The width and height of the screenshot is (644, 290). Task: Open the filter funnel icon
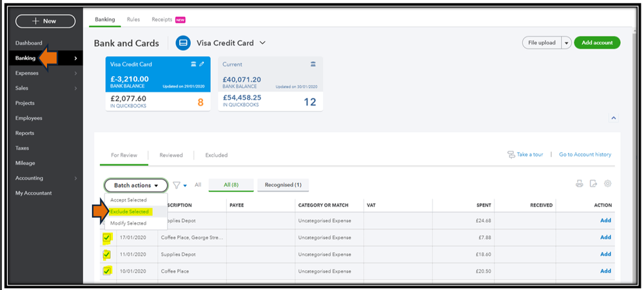(x=177, y=185)
